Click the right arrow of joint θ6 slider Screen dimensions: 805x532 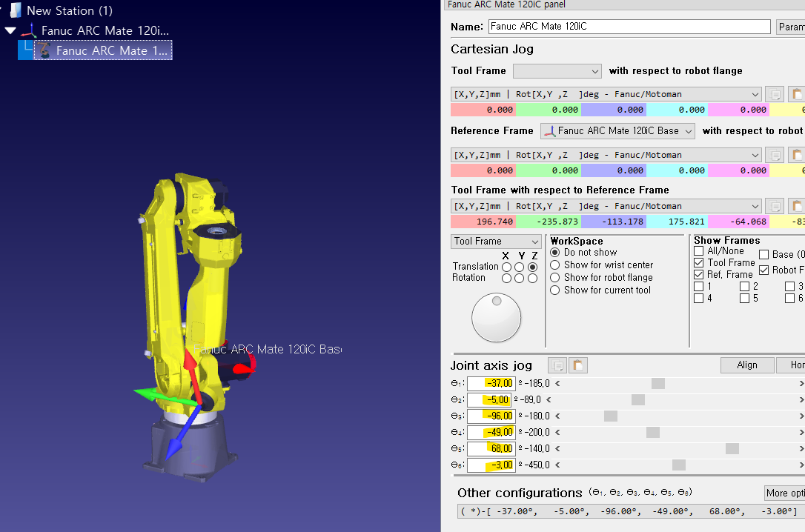[801, 465]
